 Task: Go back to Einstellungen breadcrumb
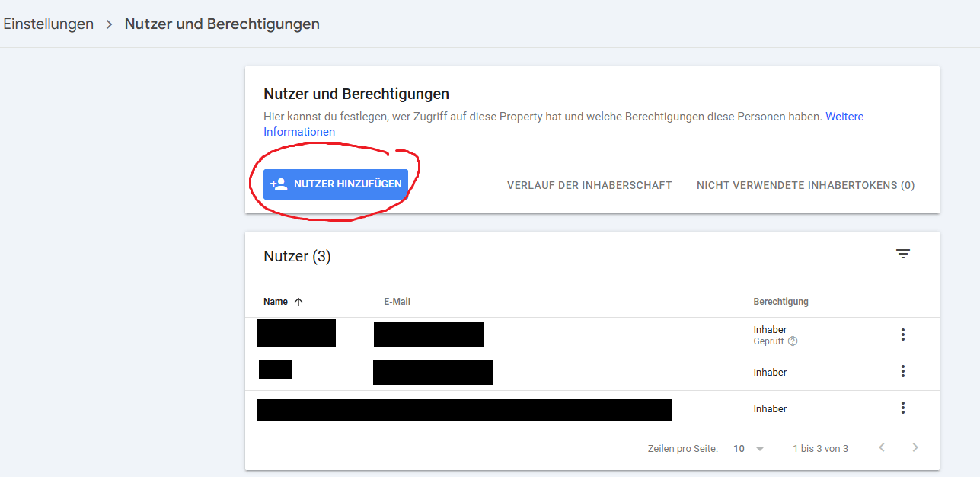(x=48, y=24)
